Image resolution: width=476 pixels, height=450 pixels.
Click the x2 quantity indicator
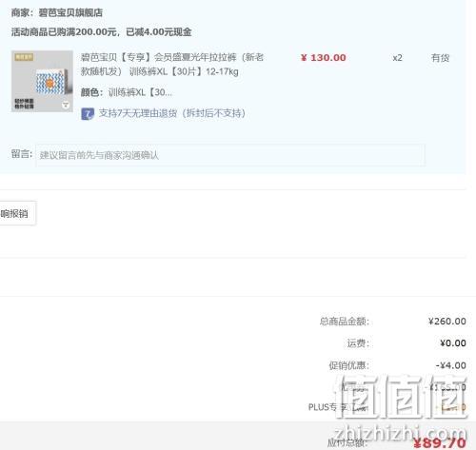coord(397,58)
